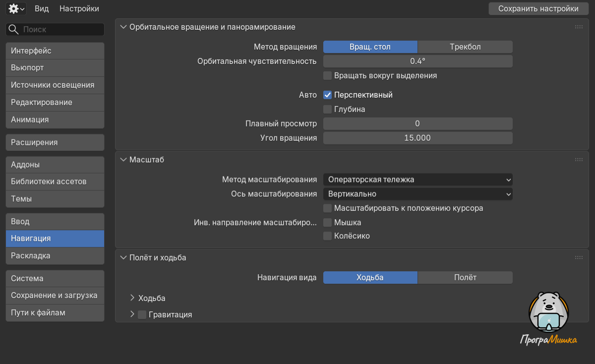
Task: Collapse Орбитальное вращение и панорамирование panel
Action: point(123,27)
